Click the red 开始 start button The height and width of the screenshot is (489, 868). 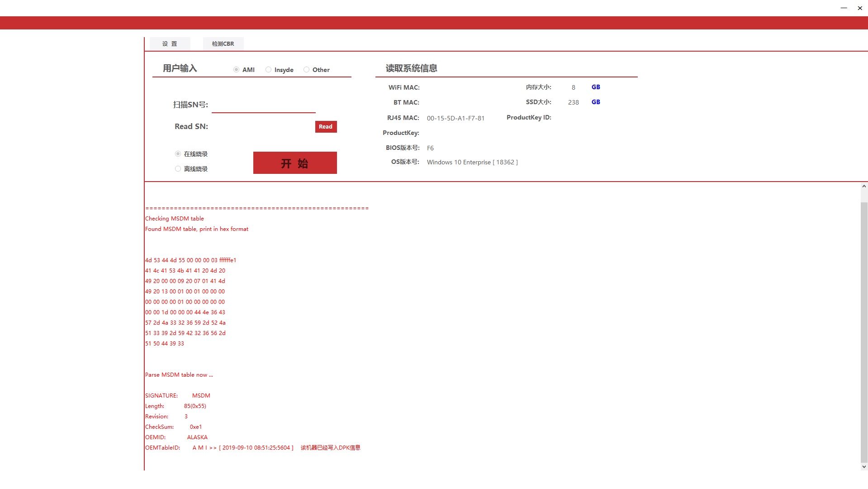[x=295, y=163]
